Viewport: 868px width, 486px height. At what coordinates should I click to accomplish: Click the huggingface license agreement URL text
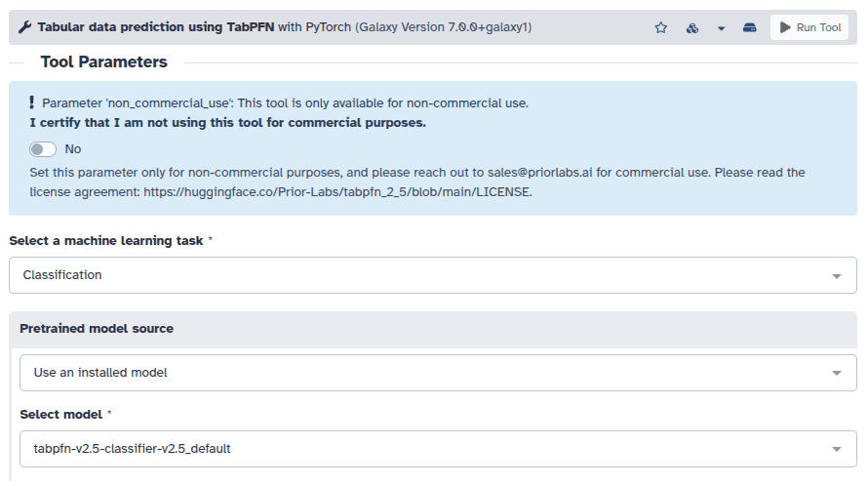point(336,191)
